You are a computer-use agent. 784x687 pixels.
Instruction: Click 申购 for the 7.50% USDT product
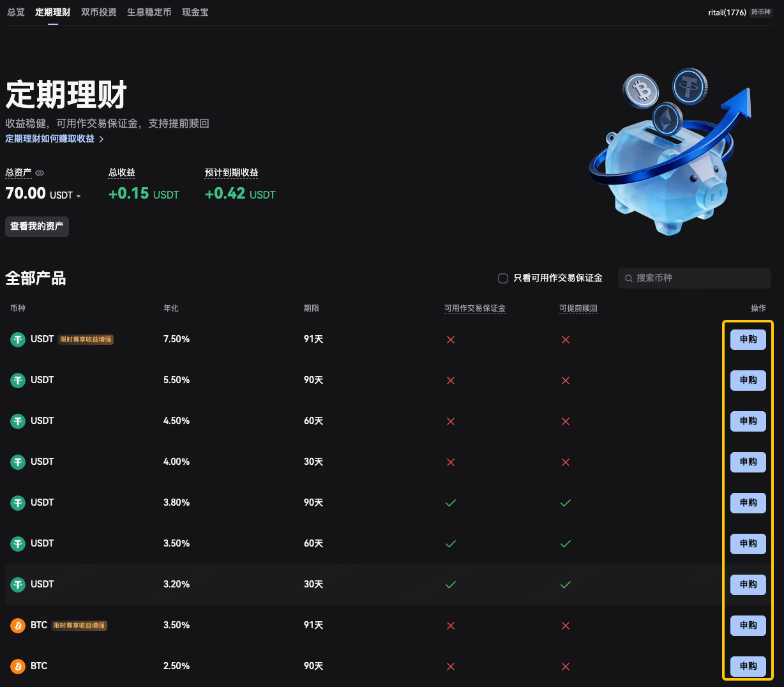pyautogui.click(x=748, y=340)
